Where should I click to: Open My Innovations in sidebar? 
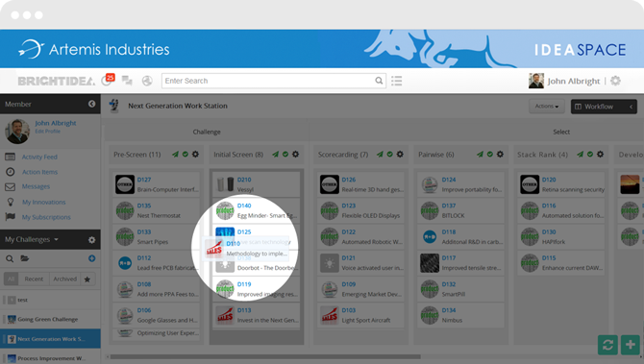click(43, 202)
